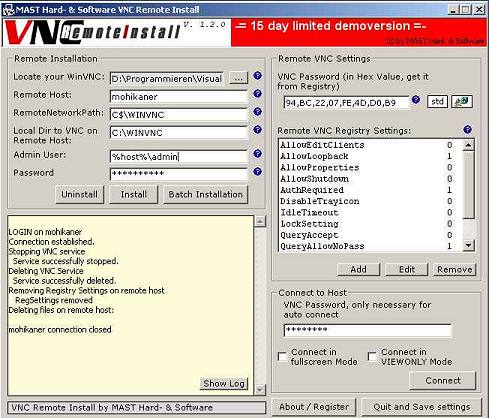Viewport: 489px width, 418px height.
Task: Click the log pane scroll up arrow
Action: click(x=260, y=221)
